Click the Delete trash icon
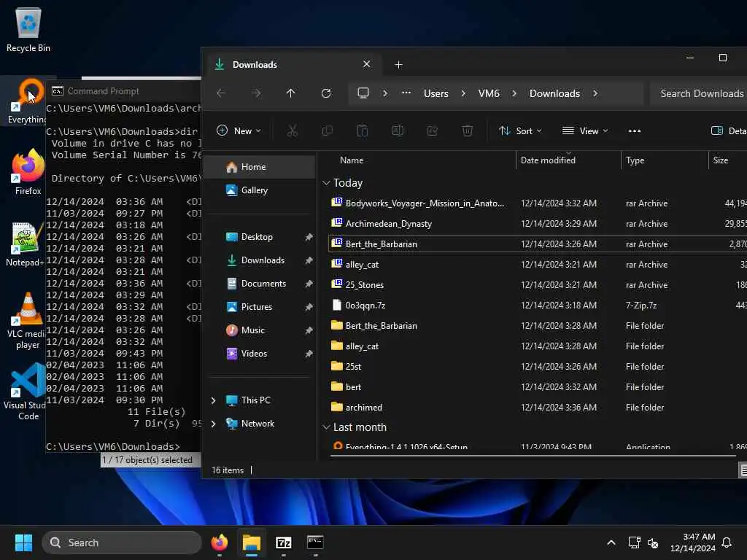 click(468, 131)
